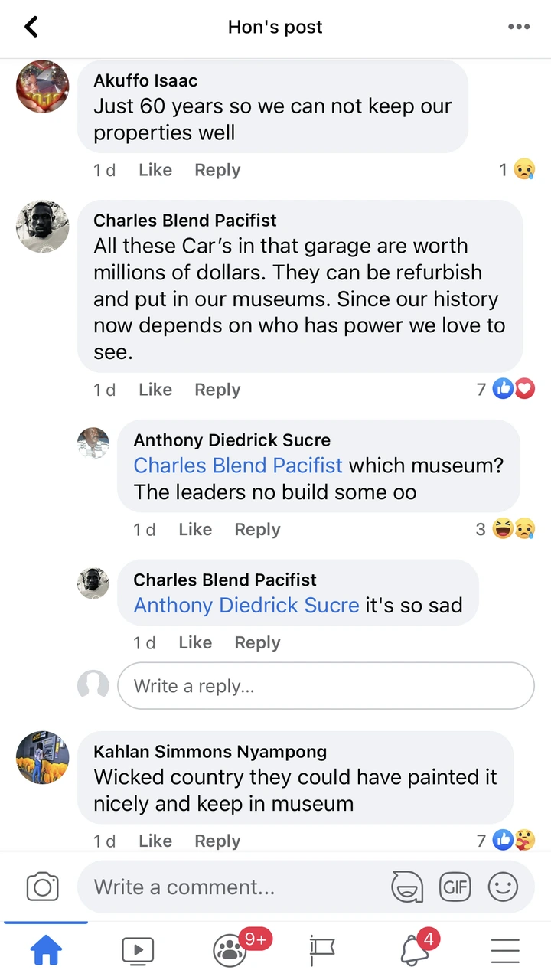Go to the Home feed tab

pyautogui.click(x=46, y=951)
